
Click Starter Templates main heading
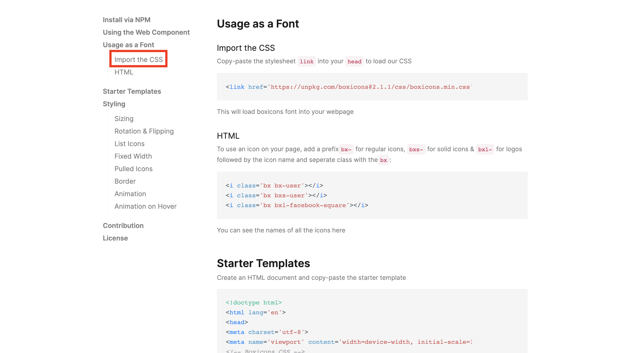[x=263, y=263]
